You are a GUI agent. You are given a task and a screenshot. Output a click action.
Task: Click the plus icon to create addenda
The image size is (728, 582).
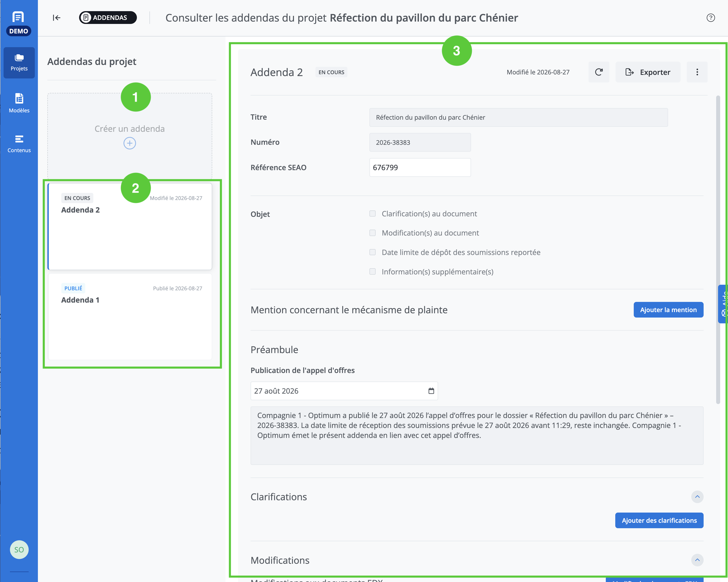pyautogui.click(x=130, y=143)
